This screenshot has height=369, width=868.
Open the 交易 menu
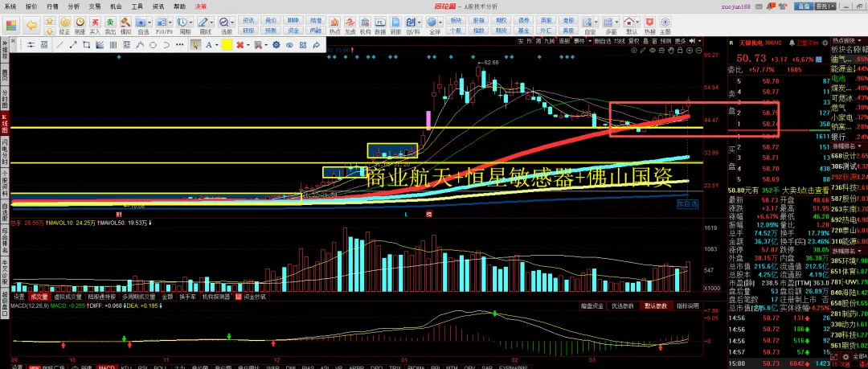[x=95, y=6]
